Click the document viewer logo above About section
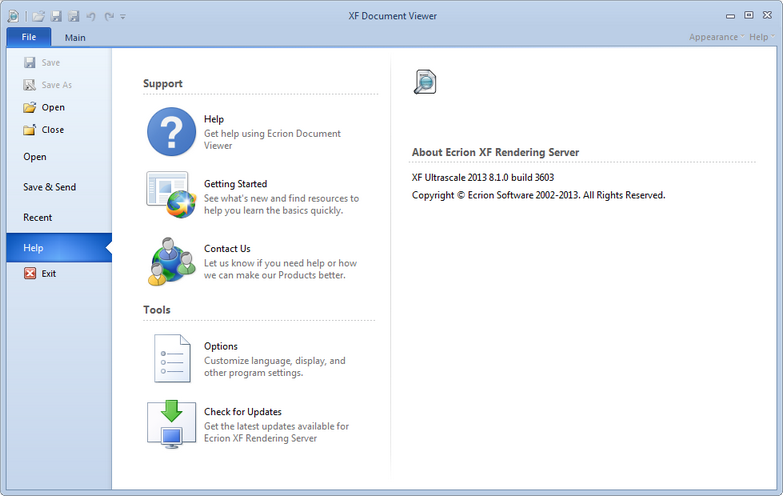The width and height of the screenshot is (783, 496). pos(425,82)
